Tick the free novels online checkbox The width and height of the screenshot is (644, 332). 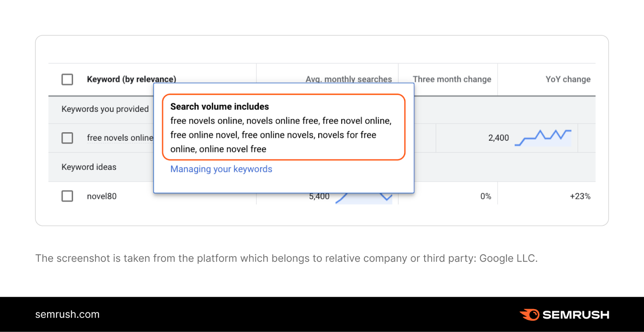(x=67, y=138)
